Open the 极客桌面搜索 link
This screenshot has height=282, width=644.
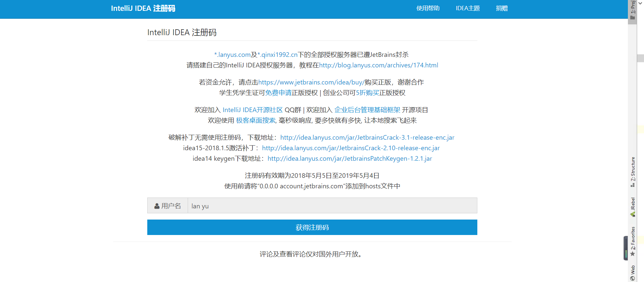(256, 120)
